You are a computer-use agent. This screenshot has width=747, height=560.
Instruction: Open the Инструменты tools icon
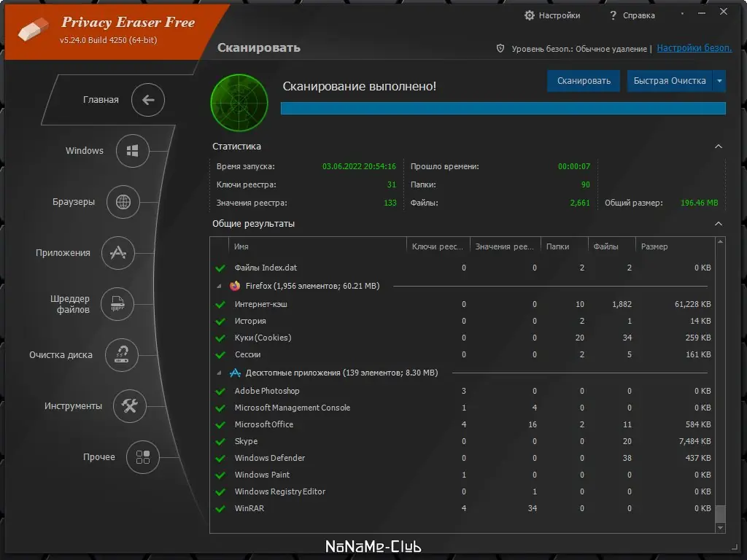(130, 405)
